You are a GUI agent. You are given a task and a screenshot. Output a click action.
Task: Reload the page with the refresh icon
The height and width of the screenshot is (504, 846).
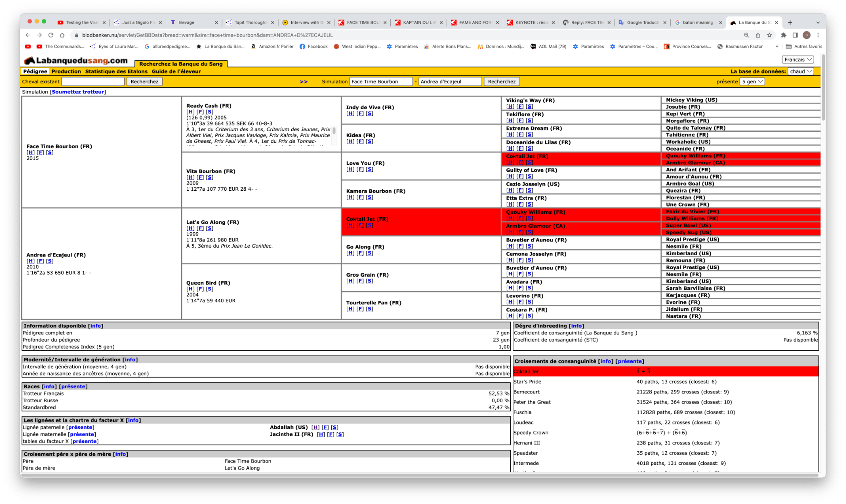pos(51,35)
